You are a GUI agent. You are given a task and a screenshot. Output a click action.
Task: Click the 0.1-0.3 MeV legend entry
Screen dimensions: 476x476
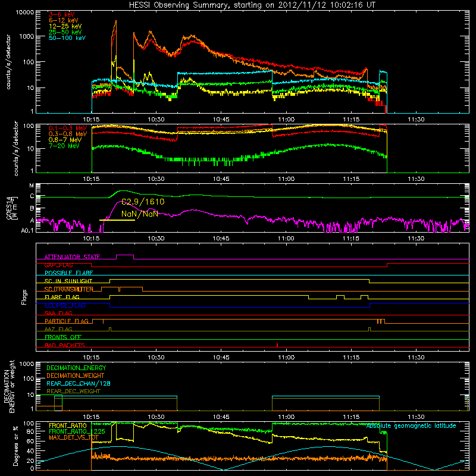click(68, 128)
